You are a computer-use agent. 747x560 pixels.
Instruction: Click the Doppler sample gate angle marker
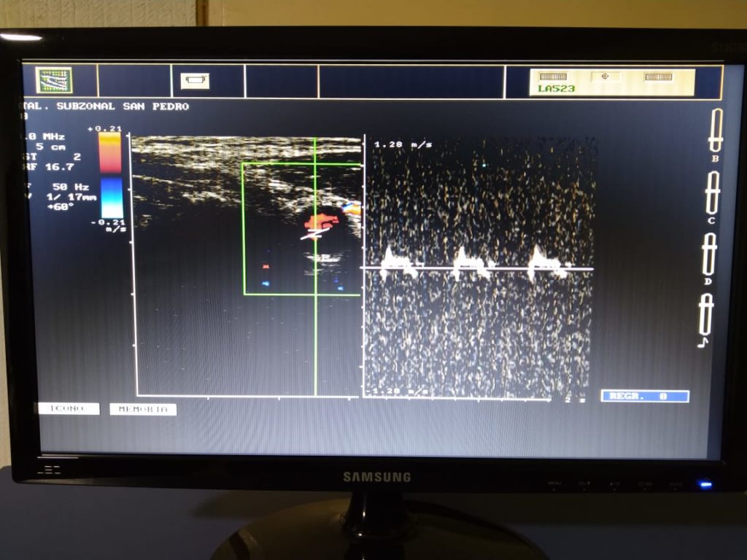click(x=315, y=234)
